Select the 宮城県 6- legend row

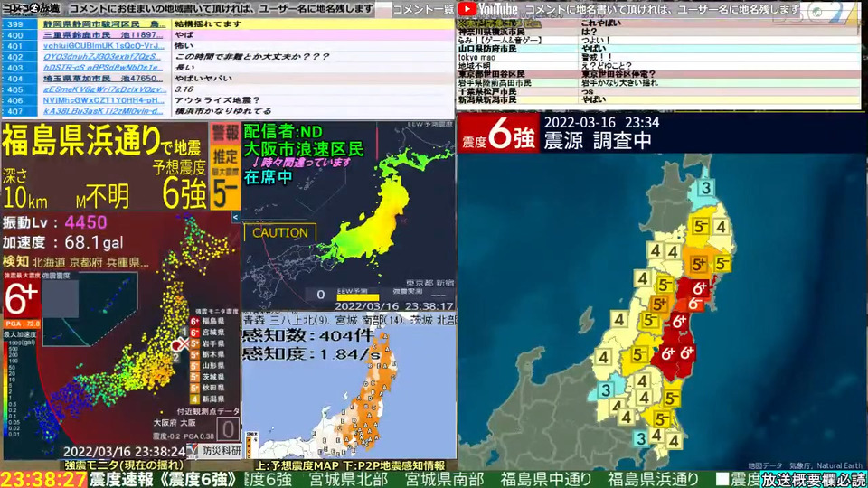[x=209, y=332]
